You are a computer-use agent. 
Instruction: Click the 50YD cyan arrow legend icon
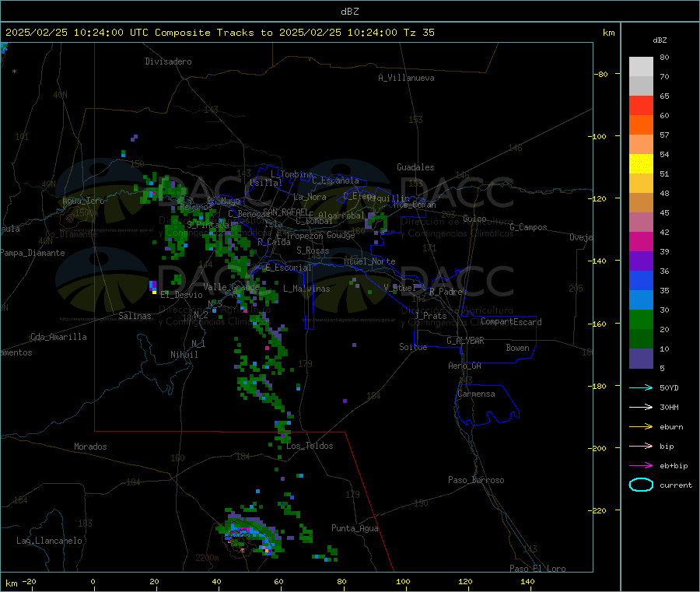[641, 387]
